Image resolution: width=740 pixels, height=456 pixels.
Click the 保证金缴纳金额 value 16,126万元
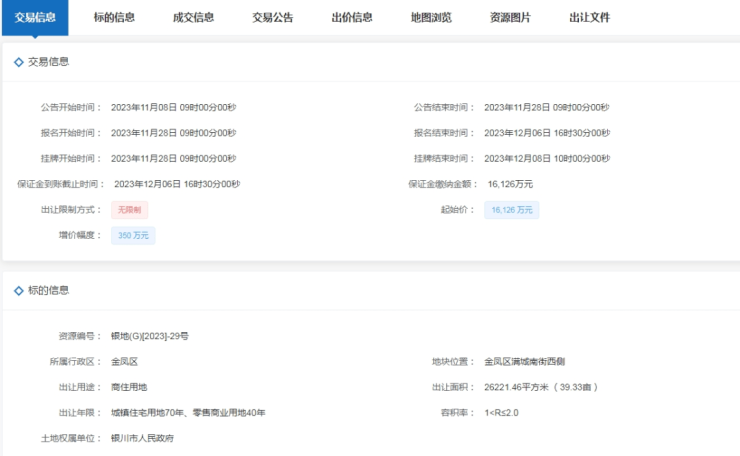[510, 184]
